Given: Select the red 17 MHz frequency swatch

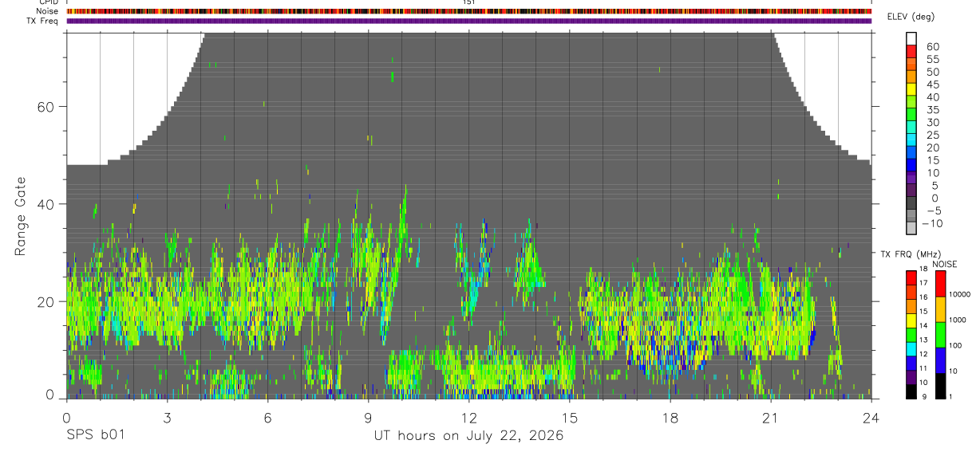Looking at the screenshot, I should click(911, 278).
